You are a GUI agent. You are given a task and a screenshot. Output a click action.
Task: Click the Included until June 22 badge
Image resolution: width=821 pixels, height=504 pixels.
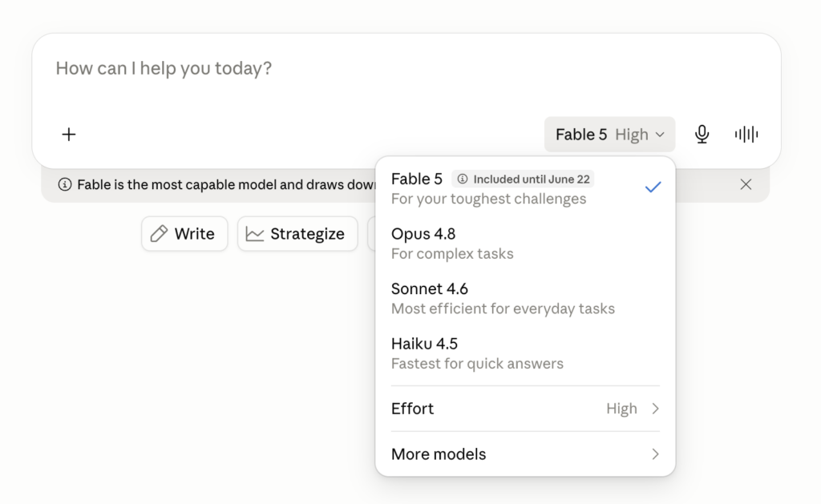[x=523, y=179]
